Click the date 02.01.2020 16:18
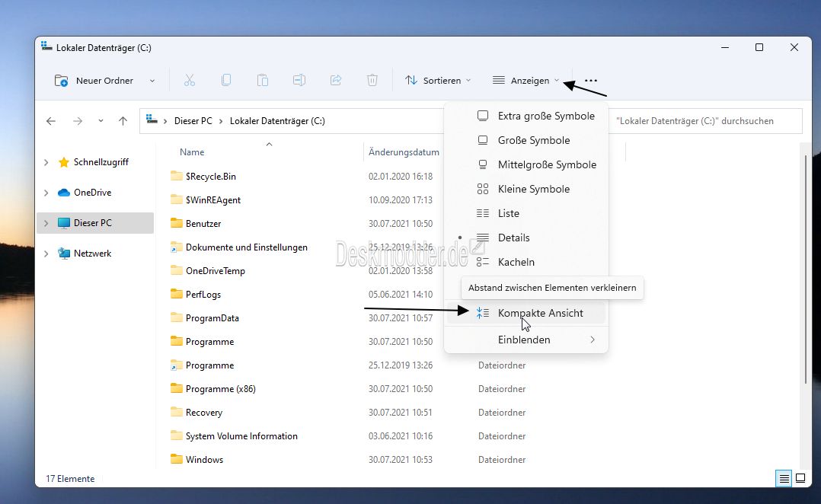The image size is (821, 504). 401,177
